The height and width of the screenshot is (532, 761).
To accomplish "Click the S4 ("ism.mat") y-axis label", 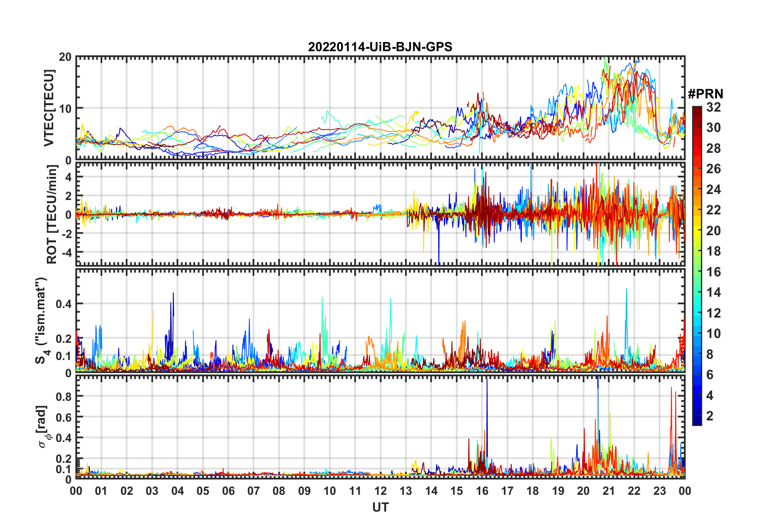I will pos(42,320).
